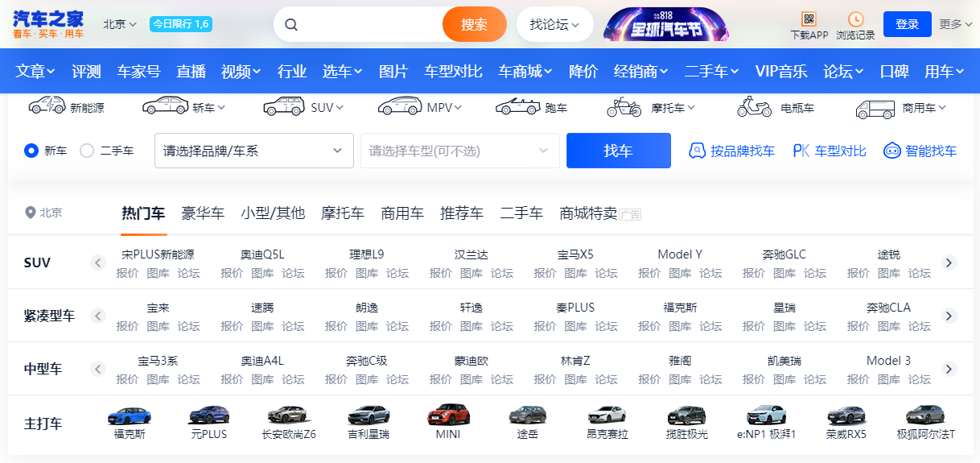This screenshot has width=980, height=463.
Task: Click the Autohome site logo
Action: click(48, 23)
